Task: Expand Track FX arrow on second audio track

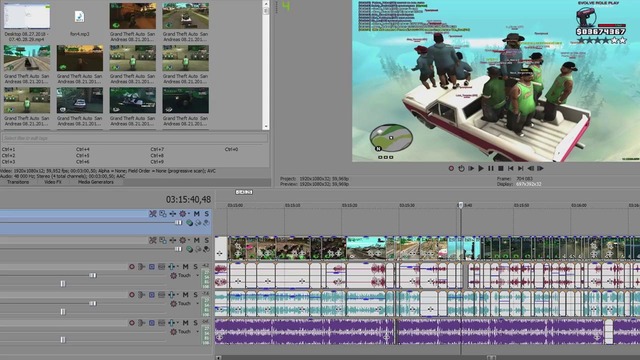Action: [177, 294]
